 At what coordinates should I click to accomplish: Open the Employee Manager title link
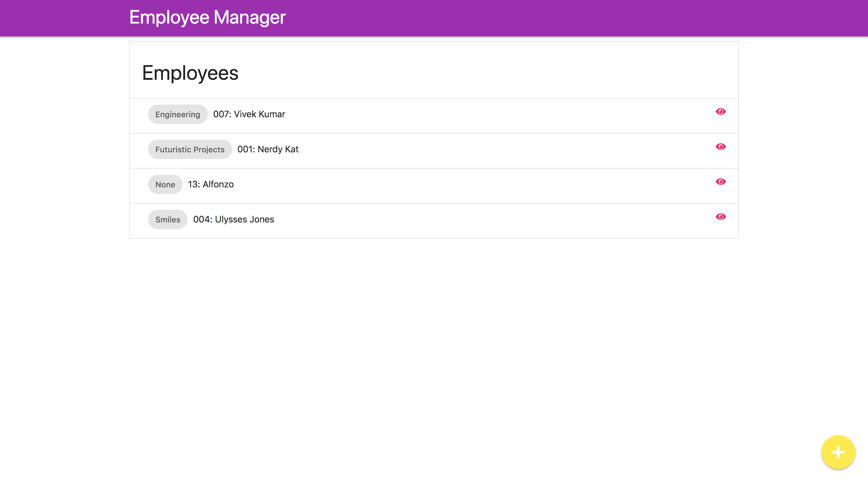click(x=207, y=18)
